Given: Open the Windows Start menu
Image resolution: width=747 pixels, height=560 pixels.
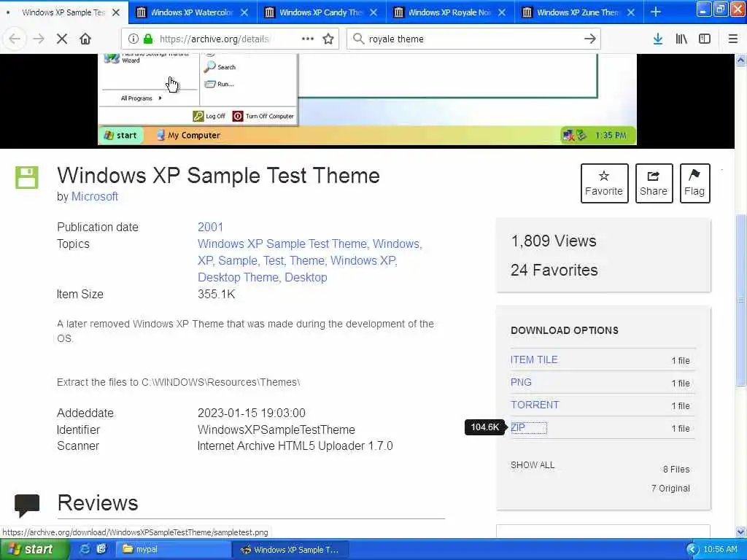Looking at the screenshot, I should click(34, 550).
